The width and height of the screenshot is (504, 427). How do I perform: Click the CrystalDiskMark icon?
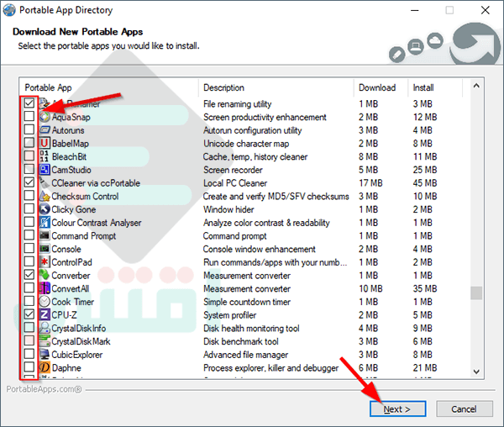[x=45, y=340]
